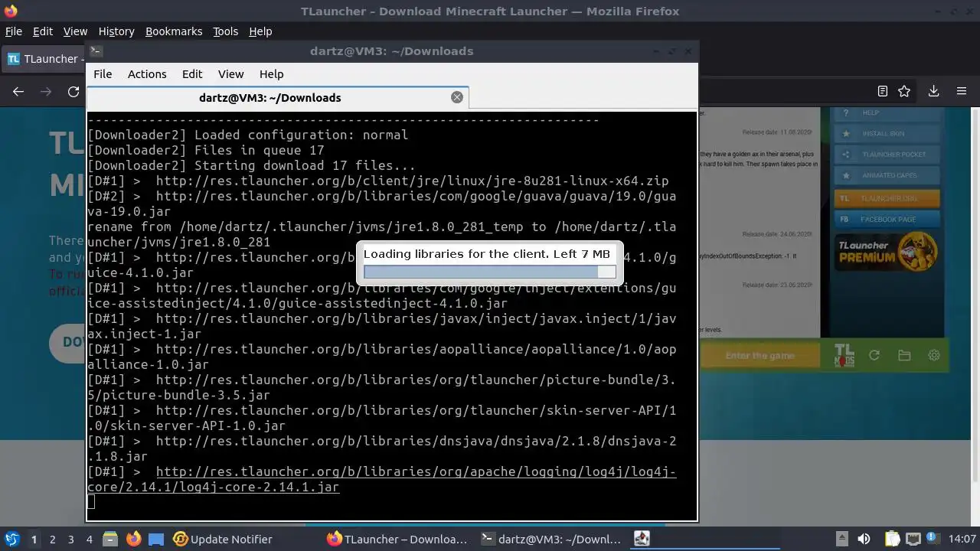Open the terminal Help menu
The height and width of the screenshot is (551, 980).
(271, 74)
